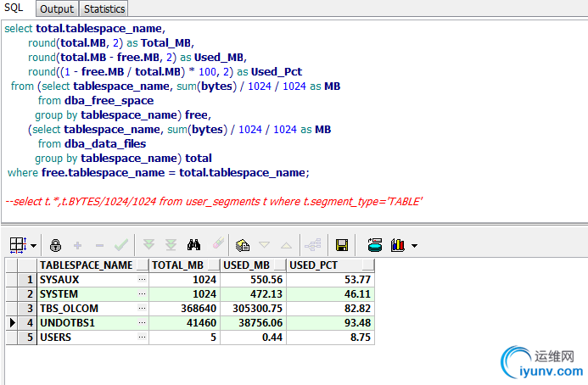Open the grid mode dropdown arrow
Image resolution: width=588 pixels, height=385 pixels.
pyautogui.click(x=34, y=246)
